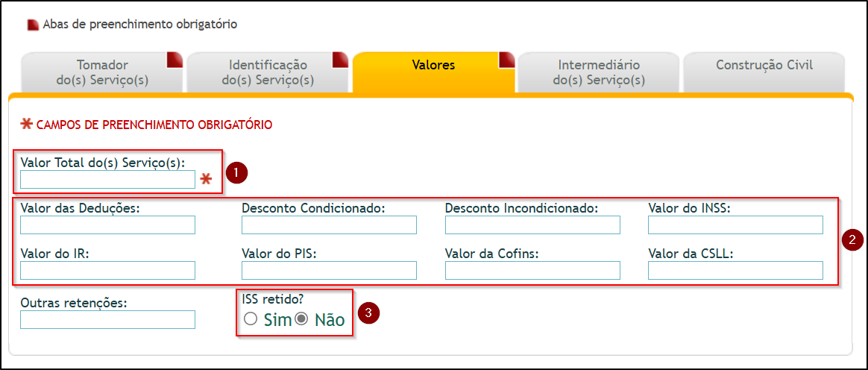Focus the Valor do INSS input

(736, 225)
